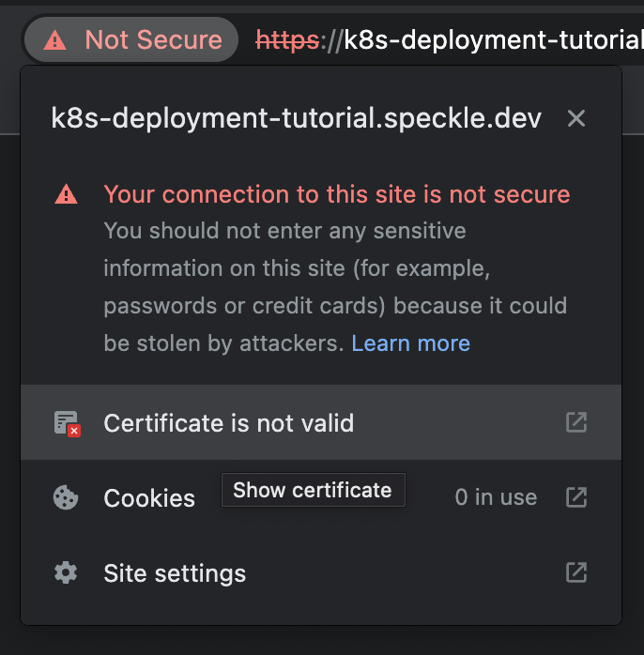Open the Cookies entry
This screenshot has width=644, height=655.
pos(149,498)
